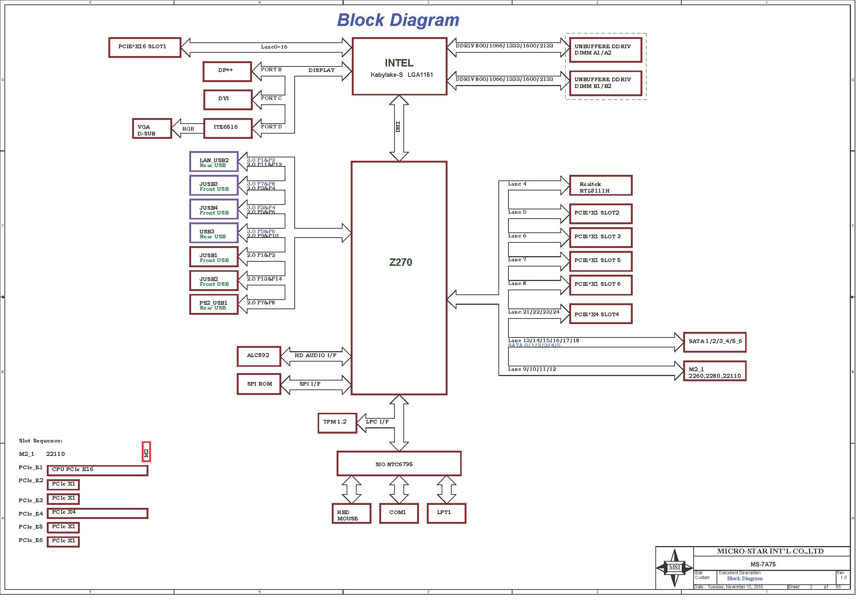
Task: Select the LPC I/F label
Action: point(377,422)
